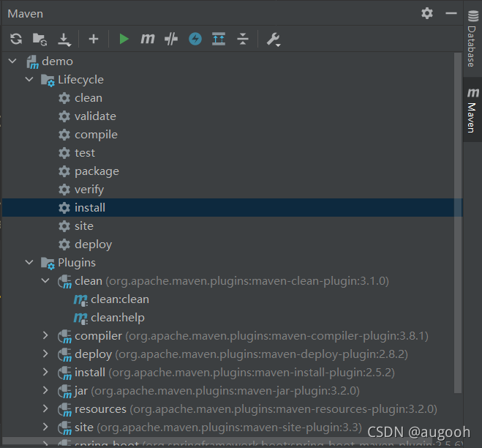Click the 'Maven' panel title
This screenshot has height=448, width=482.
point(25,13)
